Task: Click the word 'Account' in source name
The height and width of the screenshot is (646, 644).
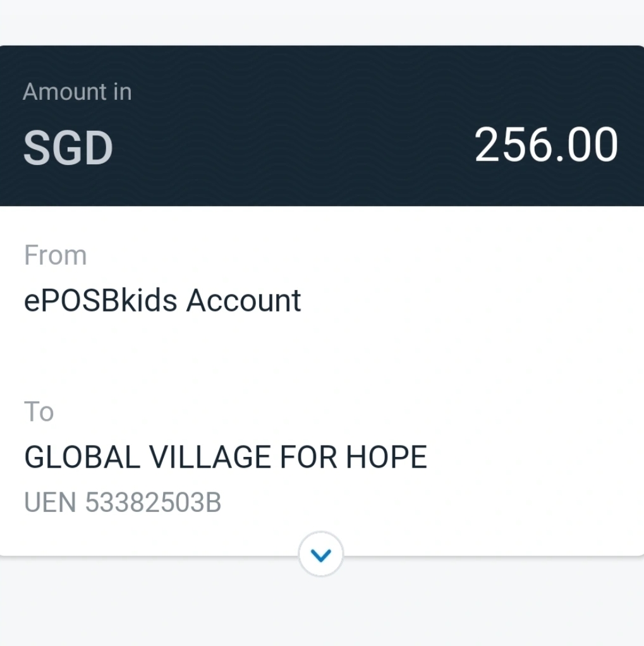Action: tap(243, 301)
